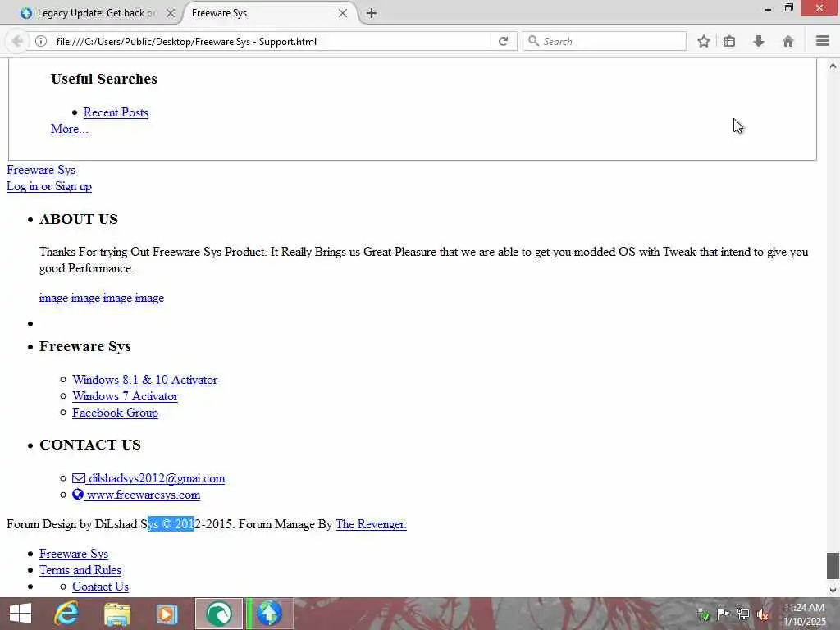Screen dimensions: 840x630
Task: Launch Internet Explorer from taskbar
Action: coord(66,614)
